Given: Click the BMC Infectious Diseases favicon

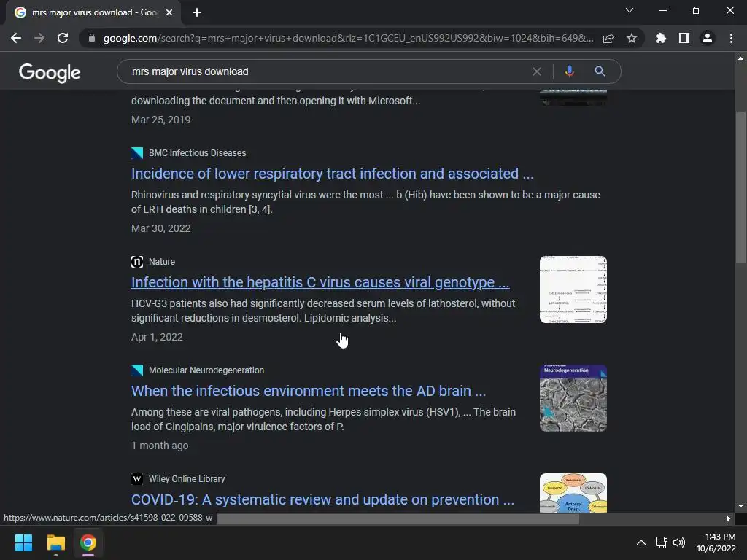Looking at the screenshot, I should tap(137, 153).
